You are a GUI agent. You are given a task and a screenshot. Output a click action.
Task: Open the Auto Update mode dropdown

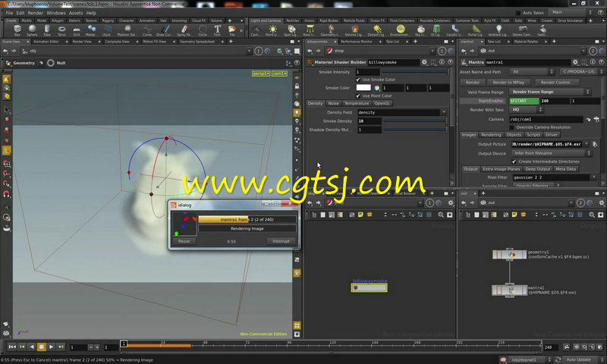click(x=582, y=359)
